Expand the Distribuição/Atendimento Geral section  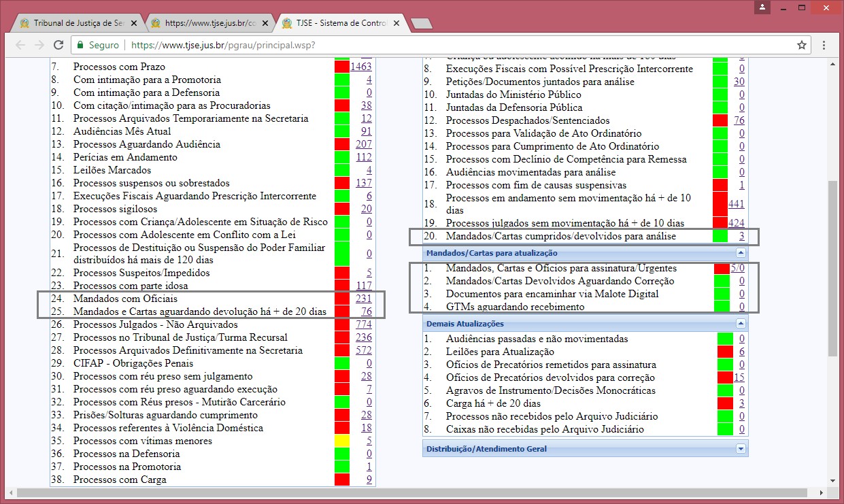click(741, 449)
